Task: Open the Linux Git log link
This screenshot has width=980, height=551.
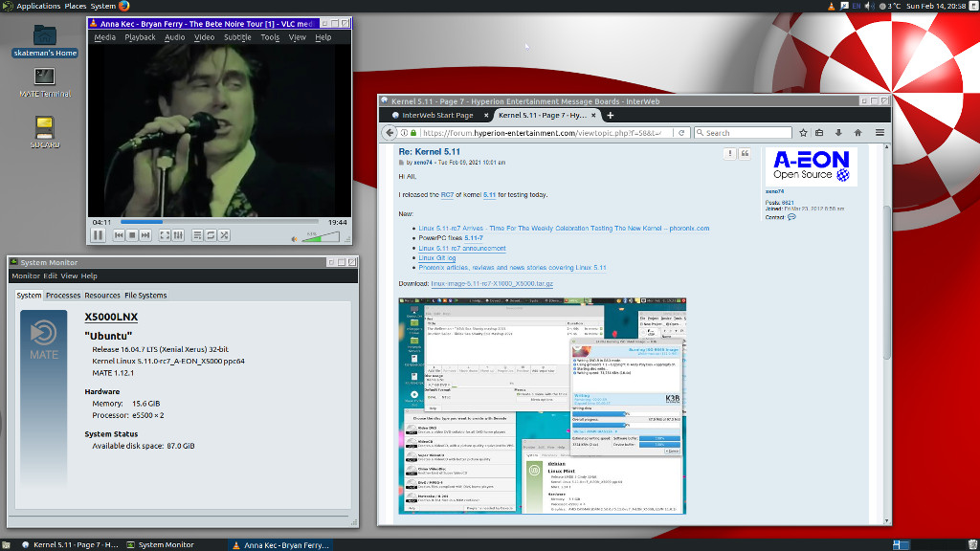Action: 436,258
